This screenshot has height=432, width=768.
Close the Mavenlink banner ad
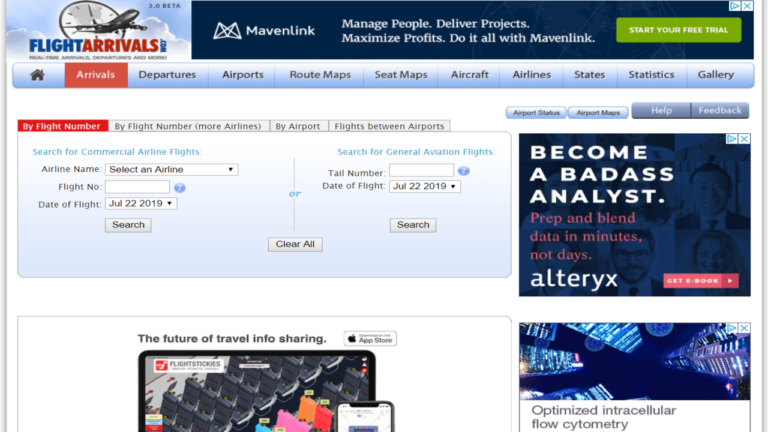(x=747, y=6)
